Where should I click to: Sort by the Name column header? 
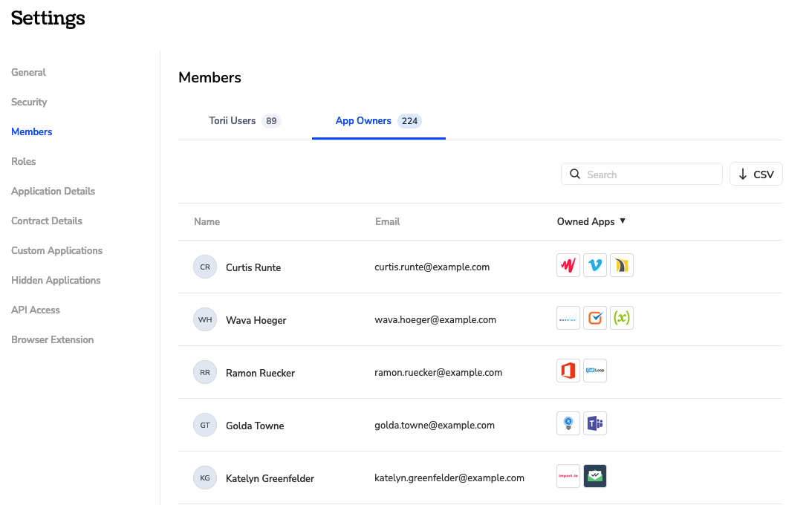click(207, 221)
